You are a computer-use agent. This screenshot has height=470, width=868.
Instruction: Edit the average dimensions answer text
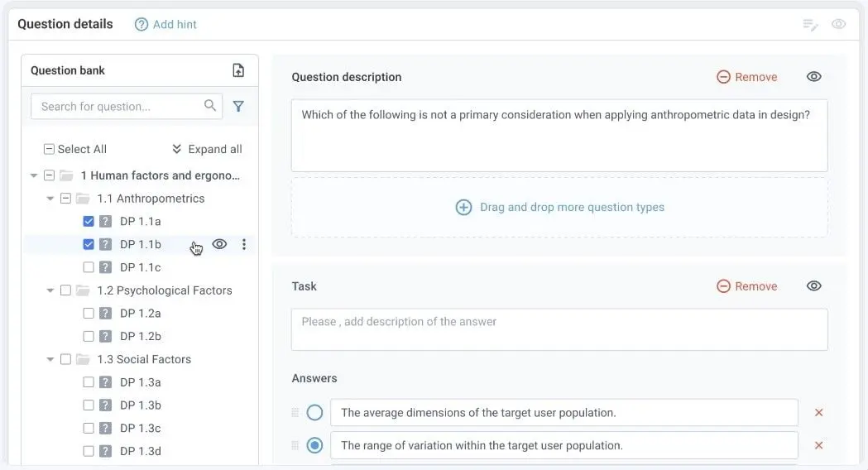[564, 412]
